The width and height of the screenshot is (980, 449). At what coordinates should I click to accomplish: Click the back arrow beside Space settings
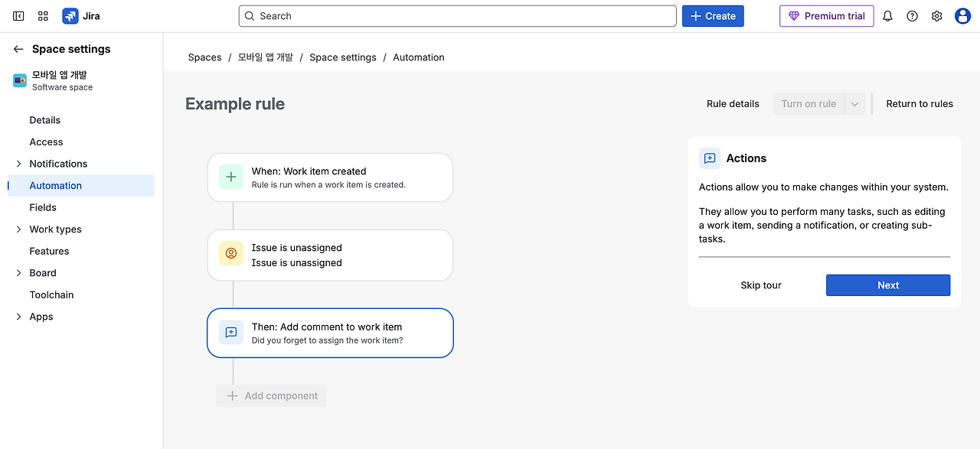[x=18, y=49]
